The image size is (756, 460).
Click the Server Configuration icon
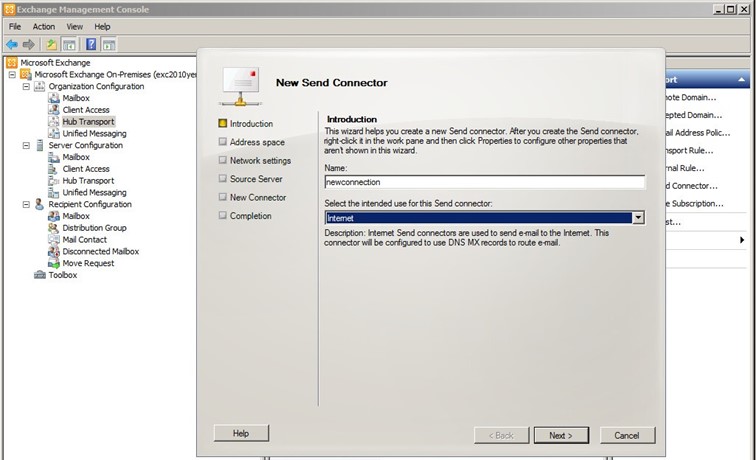(40, 145)
